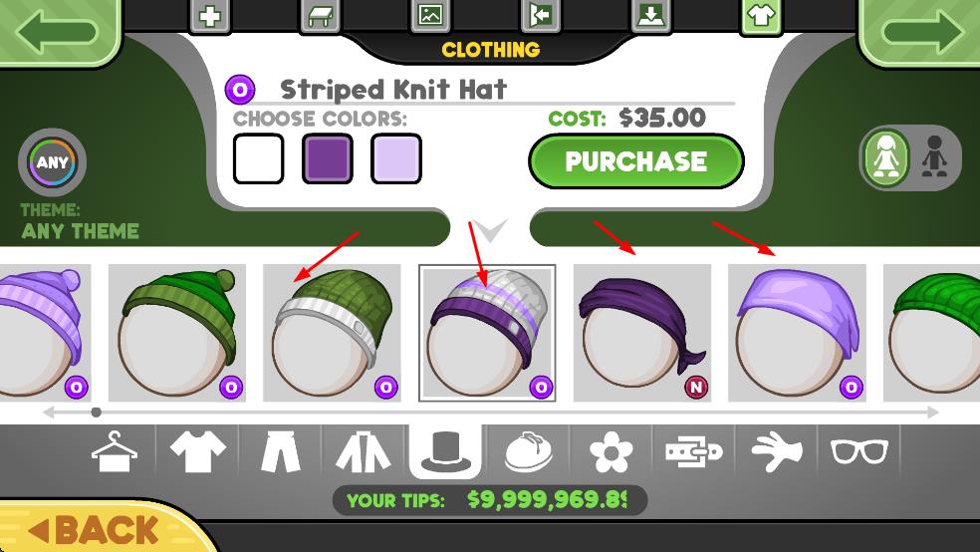980x552 pixels.
Task: Purchase the Striped Knit Hat
Action: tap(636, 161)
